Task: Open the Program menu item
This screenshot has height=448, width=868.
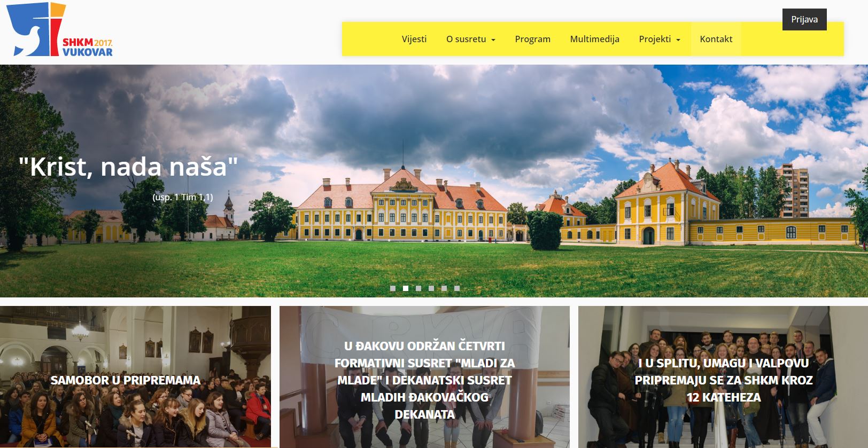Action: pyautogui.click(x=532, y=39)
